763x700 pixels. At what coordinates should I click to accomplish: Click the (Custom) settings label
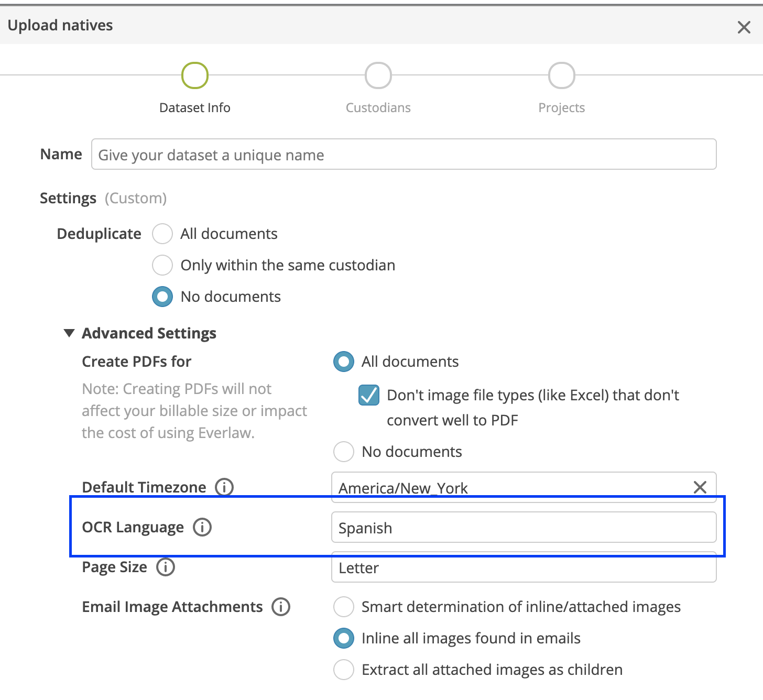(x=136, y=198)
